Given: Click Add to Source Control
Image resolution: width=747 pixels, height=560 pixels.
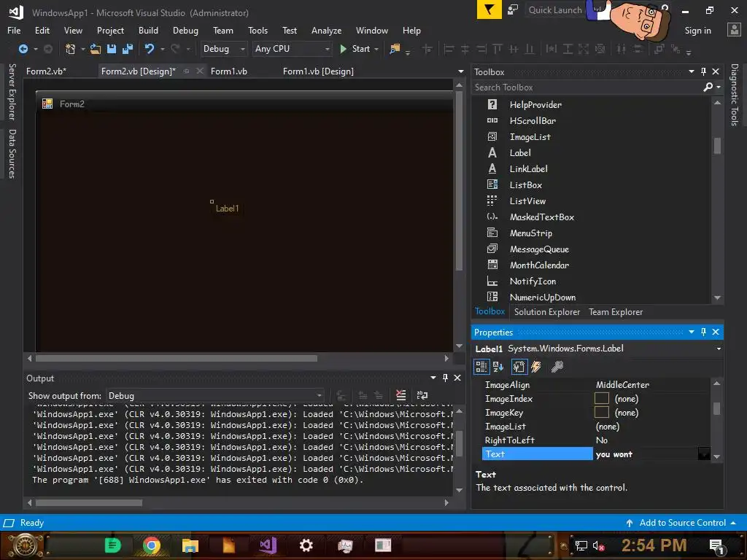Looking at the screenshot, I should 682,522.
